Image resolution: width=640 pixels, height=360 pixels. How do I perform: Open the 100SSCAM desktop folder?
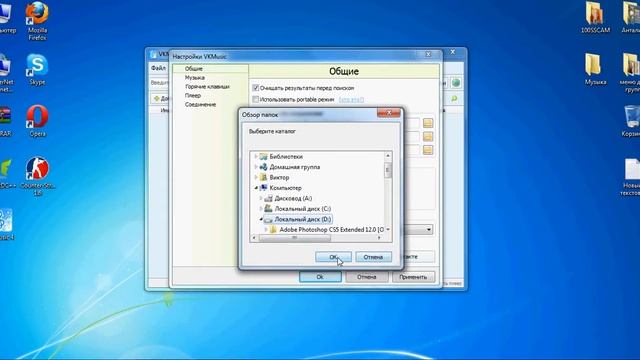click(595, 17)
